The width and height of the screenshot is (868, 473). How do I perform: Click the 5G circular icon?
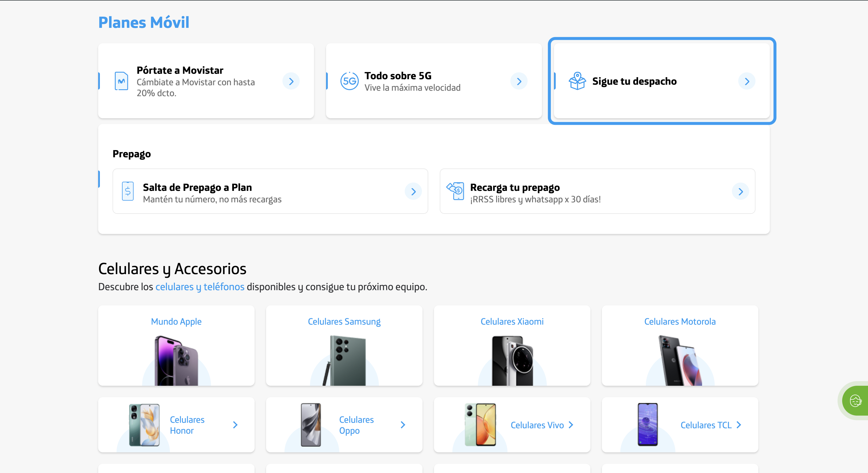349,81
